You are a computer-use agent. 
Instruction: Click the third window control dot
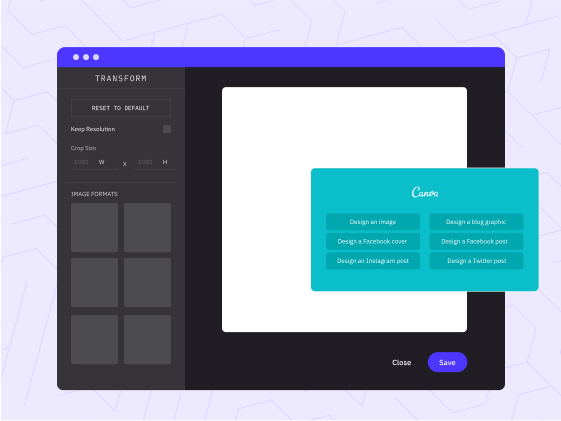96,57
